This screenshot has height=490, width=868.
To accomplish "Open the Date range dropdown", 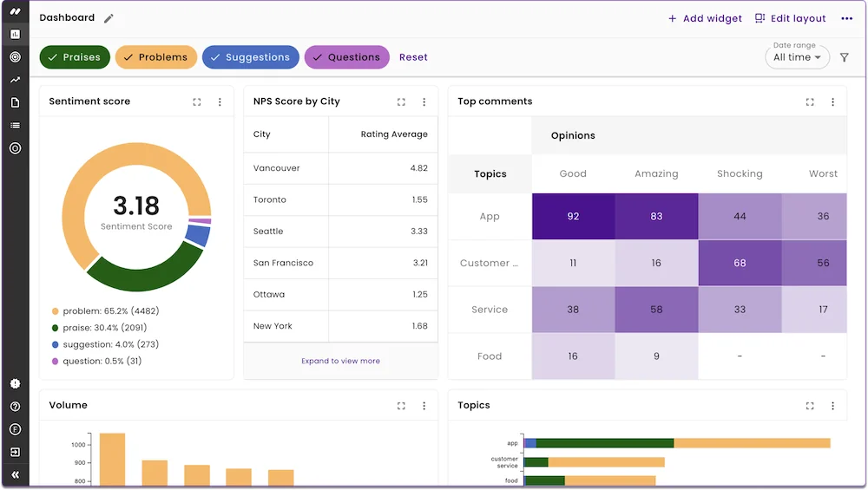I will 797,57.
